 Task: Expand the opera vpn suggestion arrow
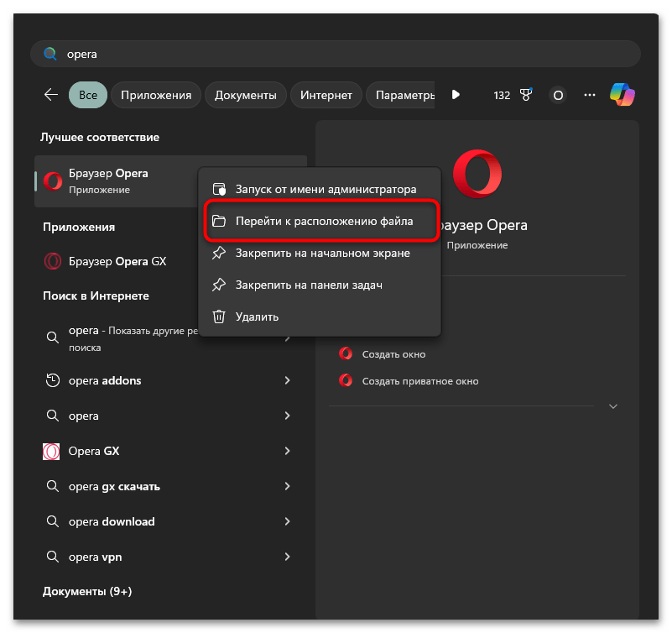click(x=287, y=557)
